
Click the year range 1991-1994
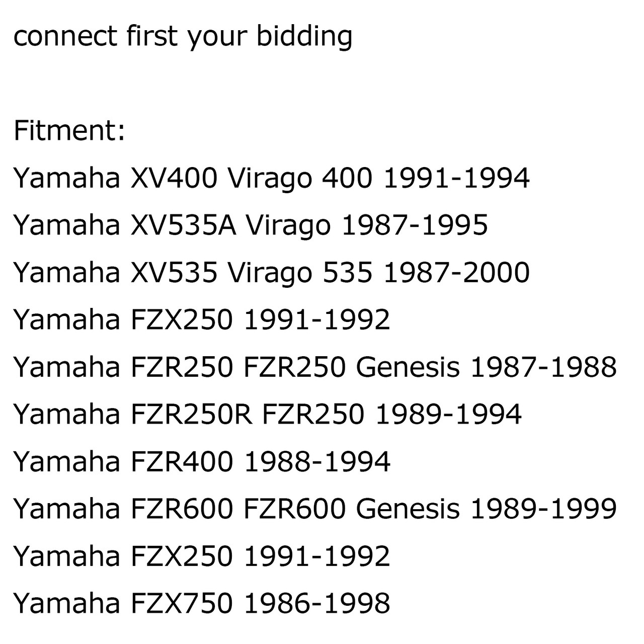457,178
